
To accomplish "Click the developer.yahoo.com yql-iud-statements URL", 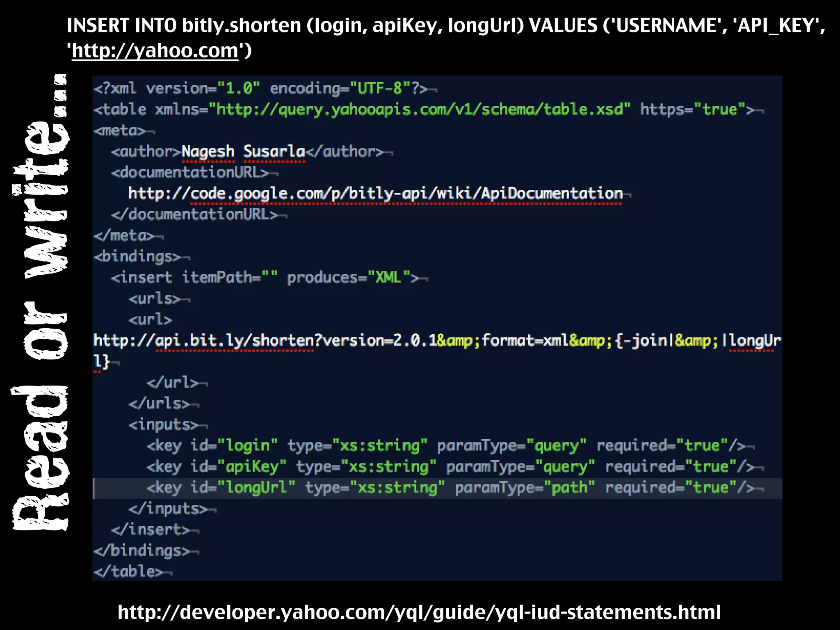I will point(419,612).
